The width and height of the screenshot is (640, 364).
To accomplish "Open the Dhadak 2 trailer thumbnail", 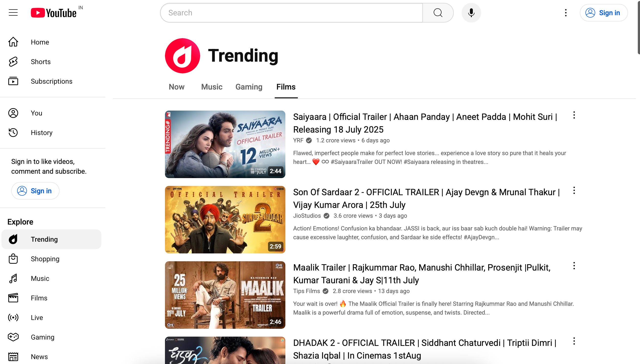I will coord(225,350).
